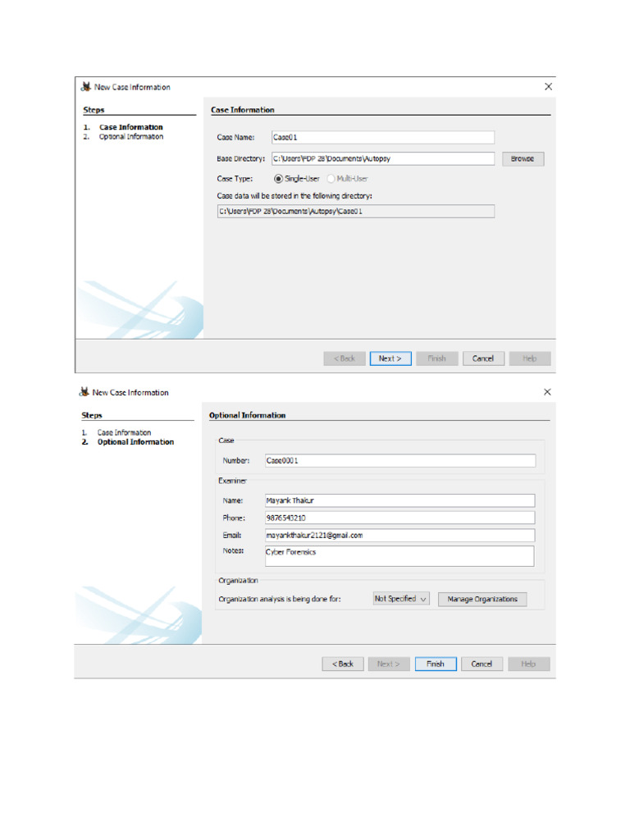Click the Case Name field containing Case01
The height and width of the screenshot is (840, 630).
pyautogui.click(x=382, y=137)
